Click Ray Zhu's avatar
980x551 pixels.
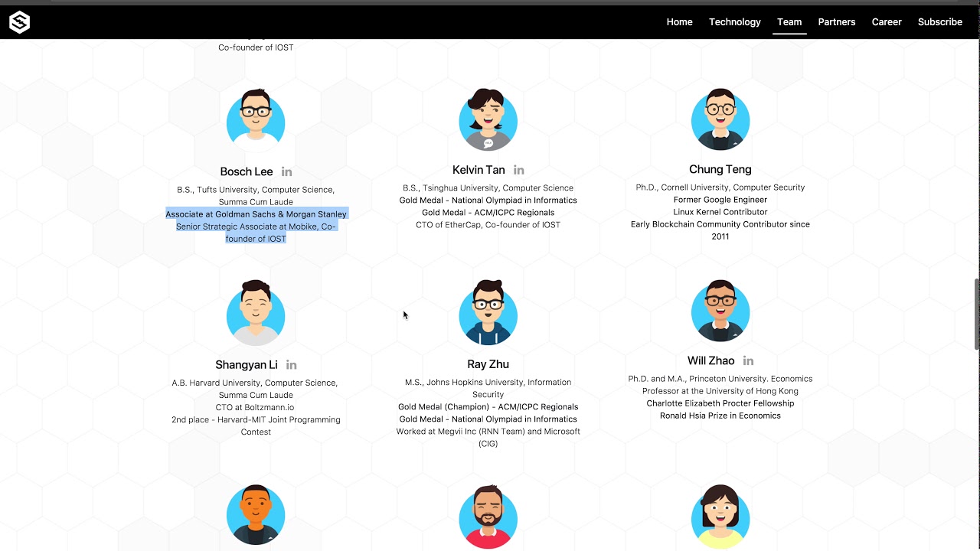488,313
